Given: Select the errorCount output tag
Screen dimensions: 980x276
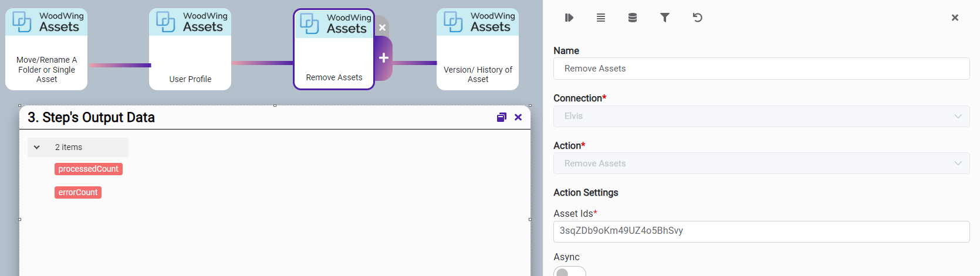Looking at the screenshot, I should point(78,192).
